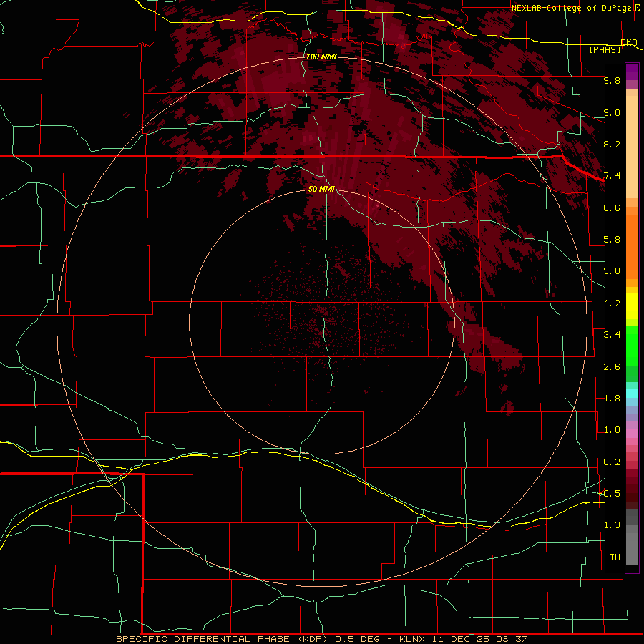Viewport: 644px width, 644px height.
Task: Click "SPECIFIC DIFFERENTIAL PHASE" in the caption
Action: pyautogui.click(x=202, y=639)
